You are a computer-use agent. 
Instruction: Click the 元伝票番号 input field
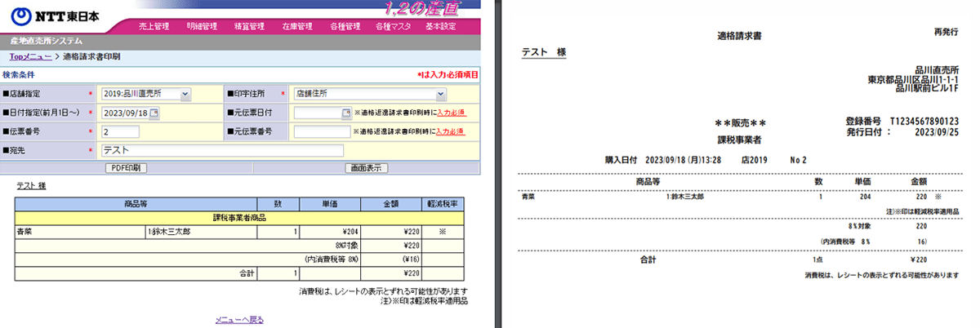[x=322, y=131]
